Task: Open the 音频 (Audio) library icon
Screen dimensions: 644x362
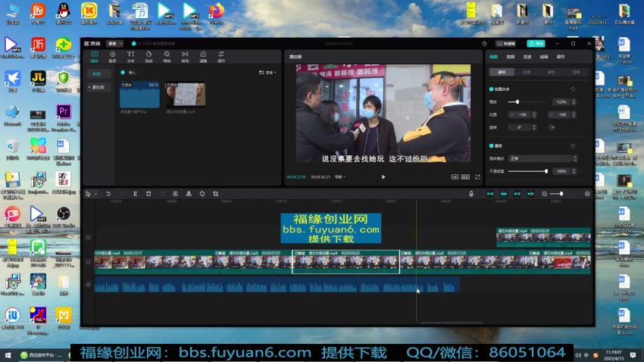Action: [x=112, y=57]
